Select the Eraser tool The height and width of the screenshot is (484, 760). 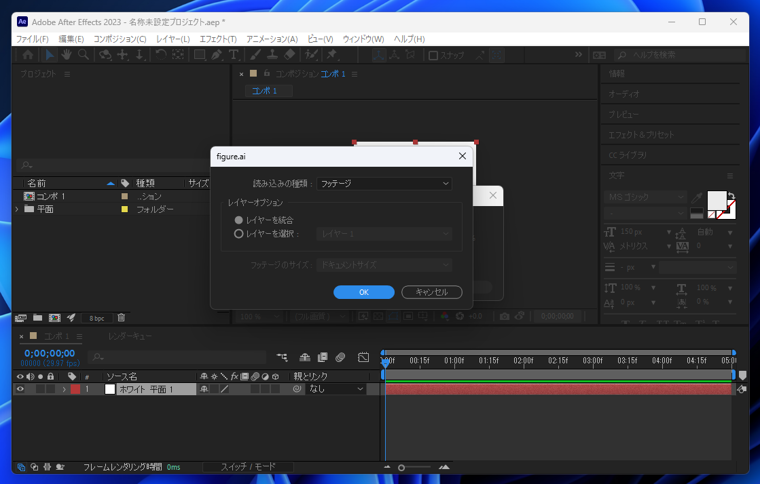(x=289, y=55)
